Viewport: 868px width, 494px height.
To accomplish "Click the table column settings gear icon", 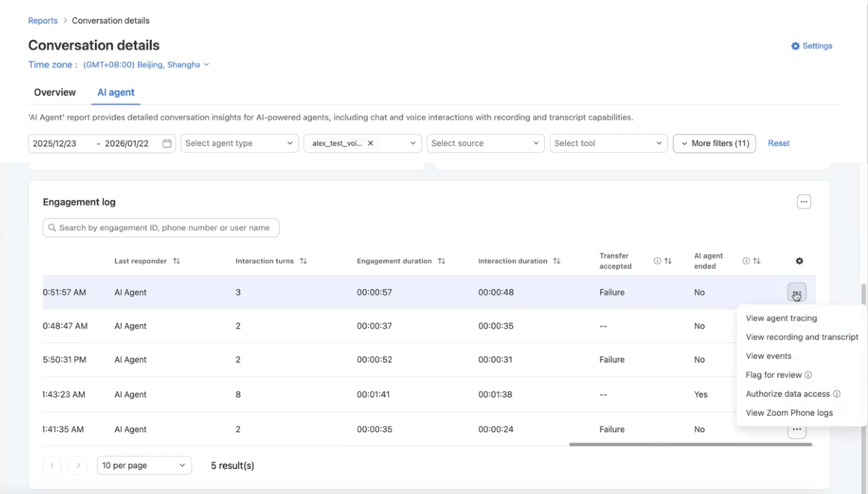I will coord(799,261).
